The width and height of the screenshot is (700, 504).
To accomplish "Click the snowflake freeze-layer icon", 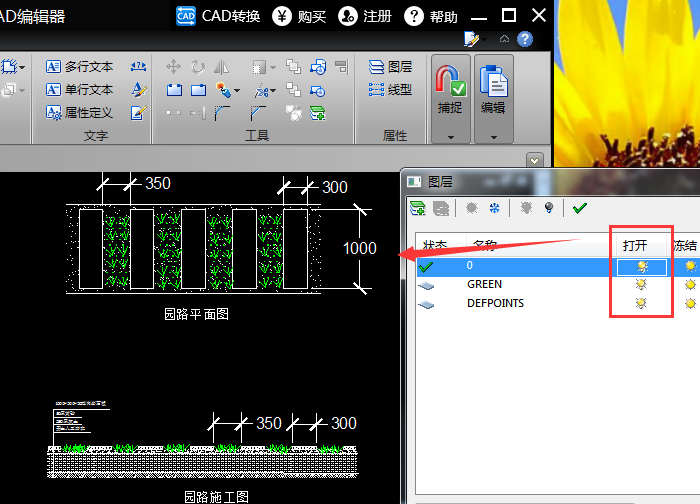I will tap(493, 208).
